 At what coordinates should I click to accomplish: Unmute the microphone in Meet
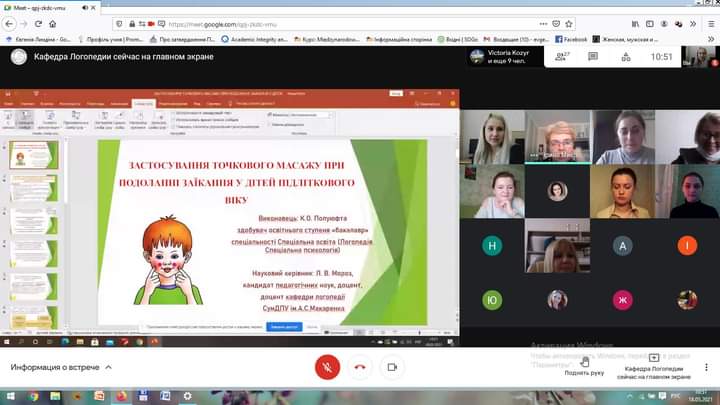coord(327,367)
